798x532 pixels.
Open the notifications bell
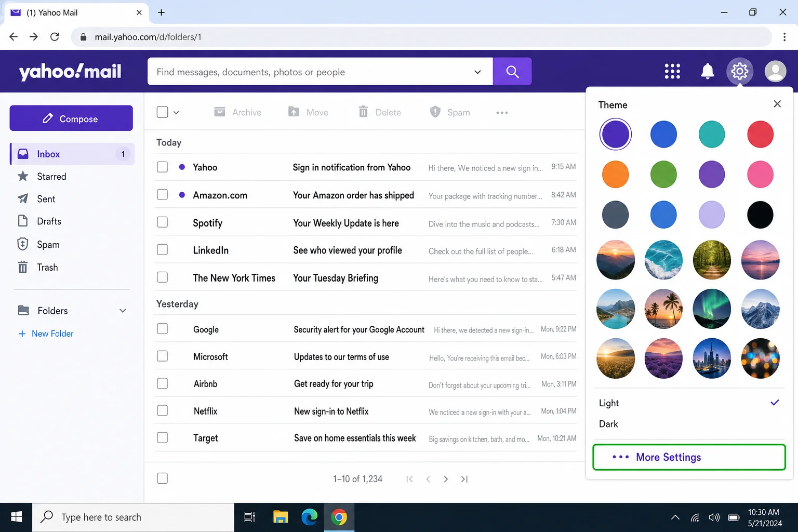(707, 71)
